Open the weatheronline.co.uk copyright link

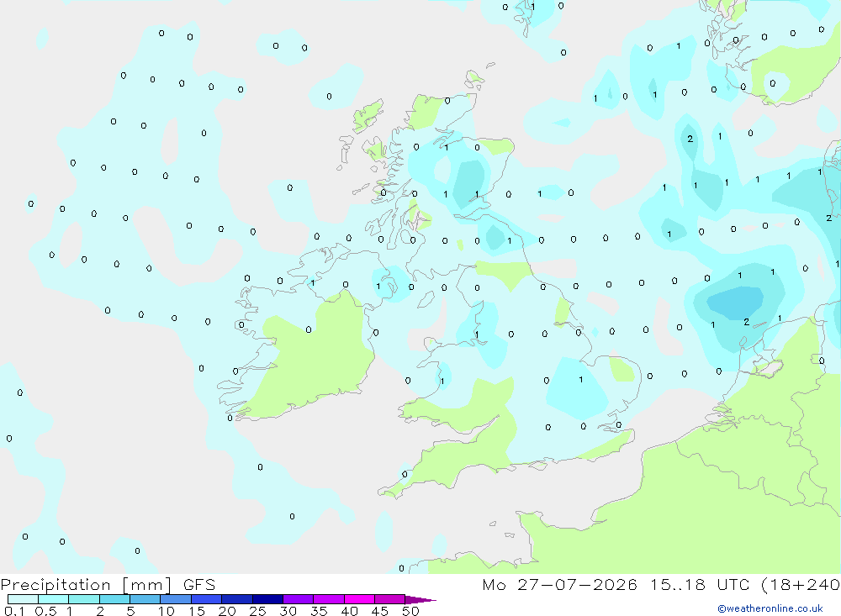(x=770, y=608)
